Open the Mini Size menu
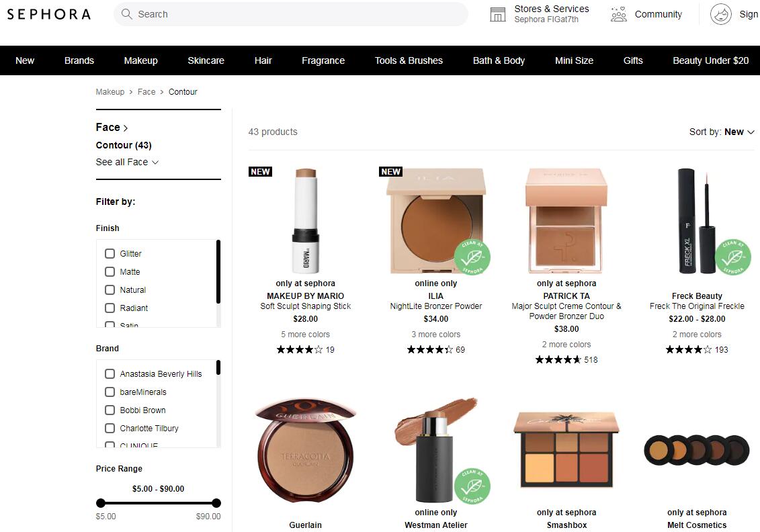Viewport: 760px width, 532px height. coord(574,60)
